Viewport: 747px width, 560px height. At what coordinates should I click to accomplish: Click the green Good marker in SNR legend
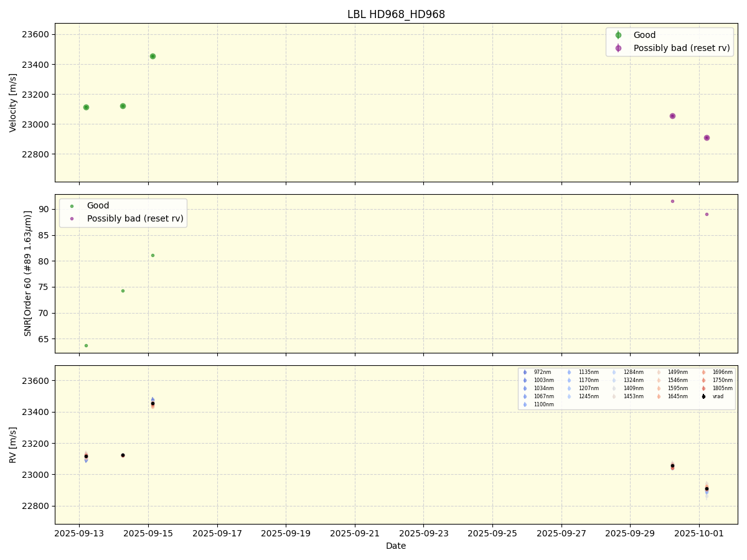pos(72,206)
